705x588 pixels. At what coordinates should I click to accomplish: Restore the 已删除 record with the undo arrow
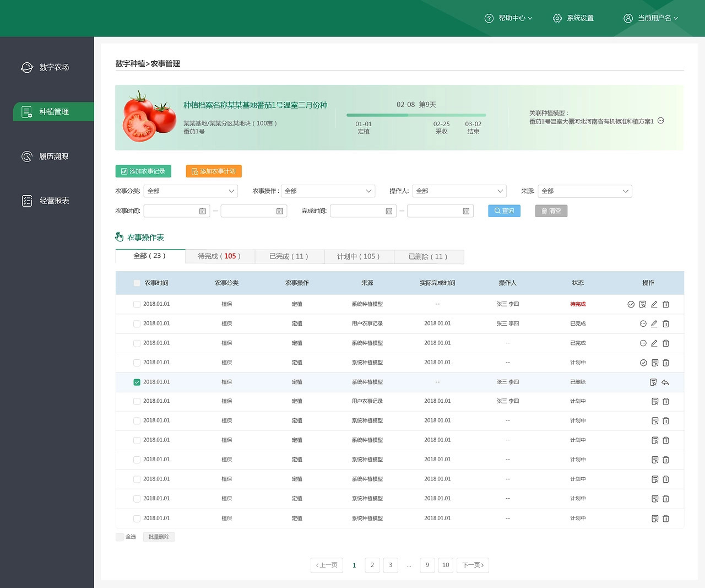(665, 382)
